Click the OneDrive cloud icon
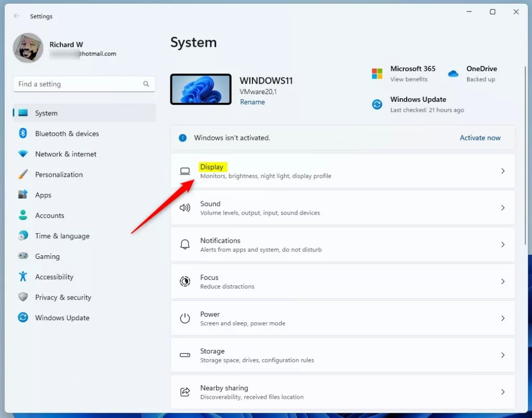The height and width of the screenshot is (418, 532). [453, 74]
